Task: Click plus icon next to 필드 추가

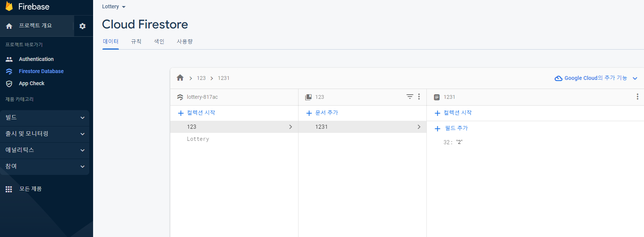Action: [x=437, y=128]
